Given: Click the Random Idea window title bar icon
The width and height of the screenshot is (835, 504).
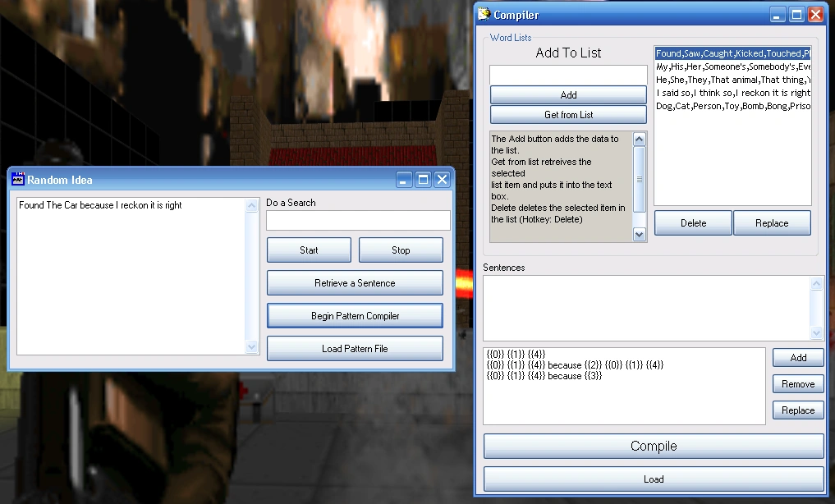Looking at the screenshot, I should (18, 179).
